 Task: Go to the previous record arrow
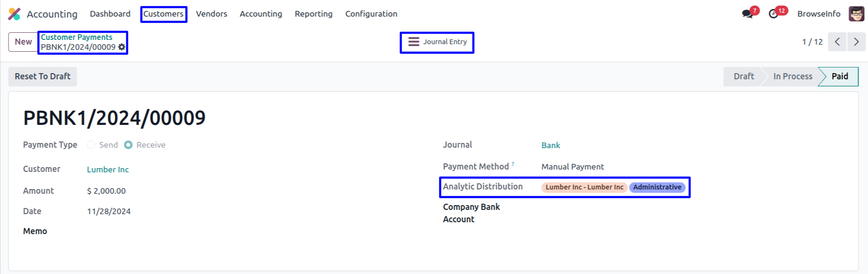tap(837, 42)
